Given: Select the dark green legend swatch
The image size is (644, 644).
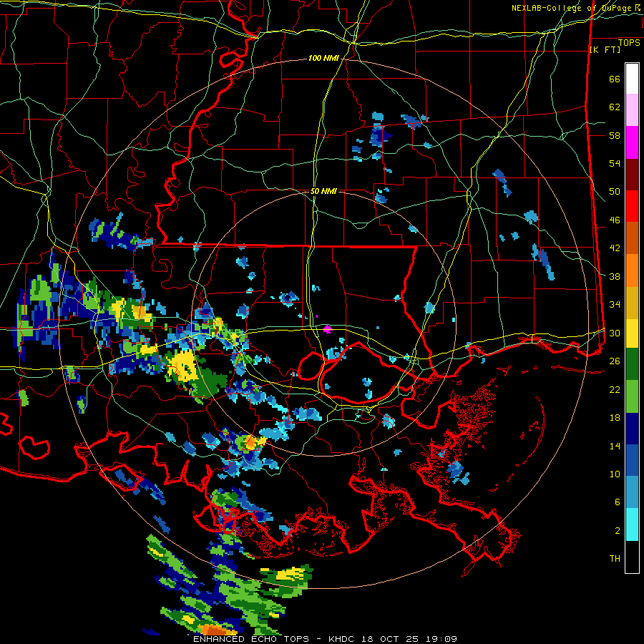Looking at the screenshot, I should (x=632, y=364).
